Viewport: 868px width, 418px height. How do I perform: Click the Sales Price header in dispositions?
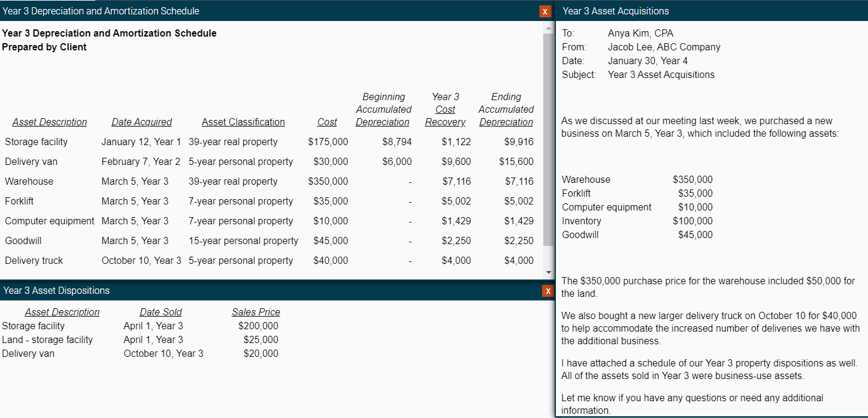[256, 312]
